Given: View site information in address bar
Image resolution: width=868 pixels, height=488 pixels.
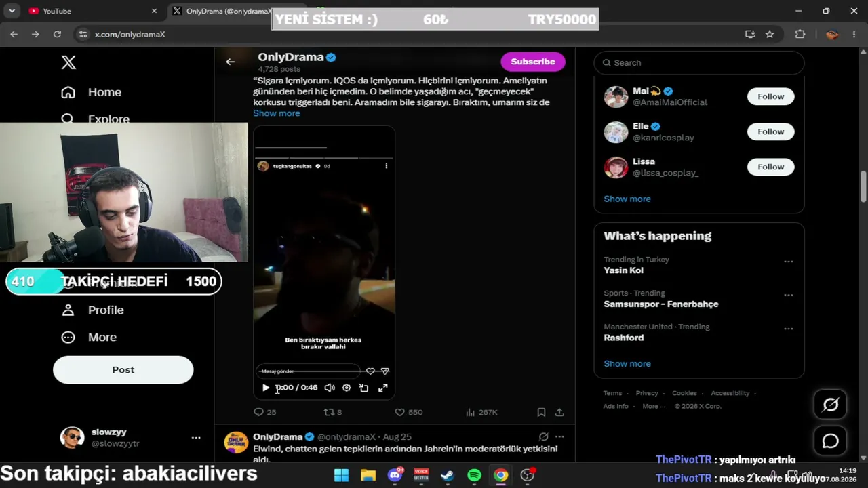Looking at the screenshot, I should (83, 34).
